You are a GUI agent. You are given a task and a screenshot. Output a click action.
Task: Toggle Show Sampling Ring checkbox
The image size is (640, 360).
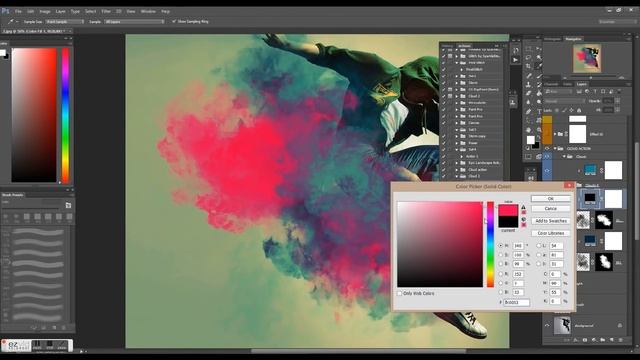pos(174,21)
